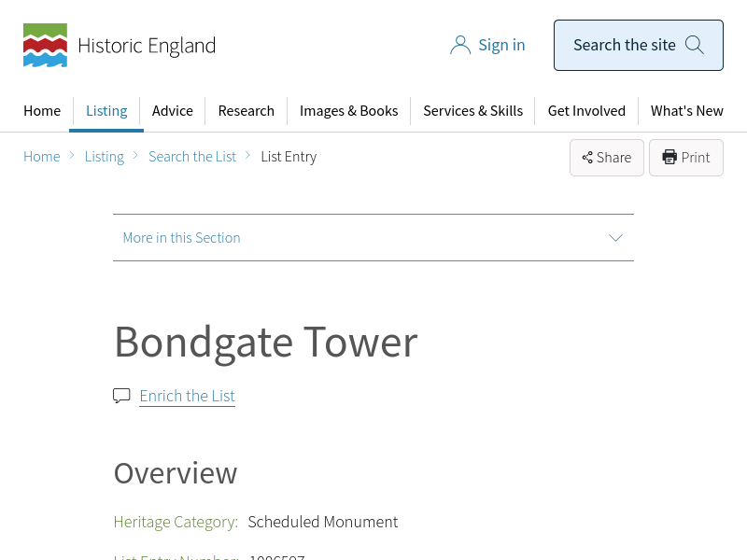
Task: Follow the Enrich the List link
Action: click(187, 396)
